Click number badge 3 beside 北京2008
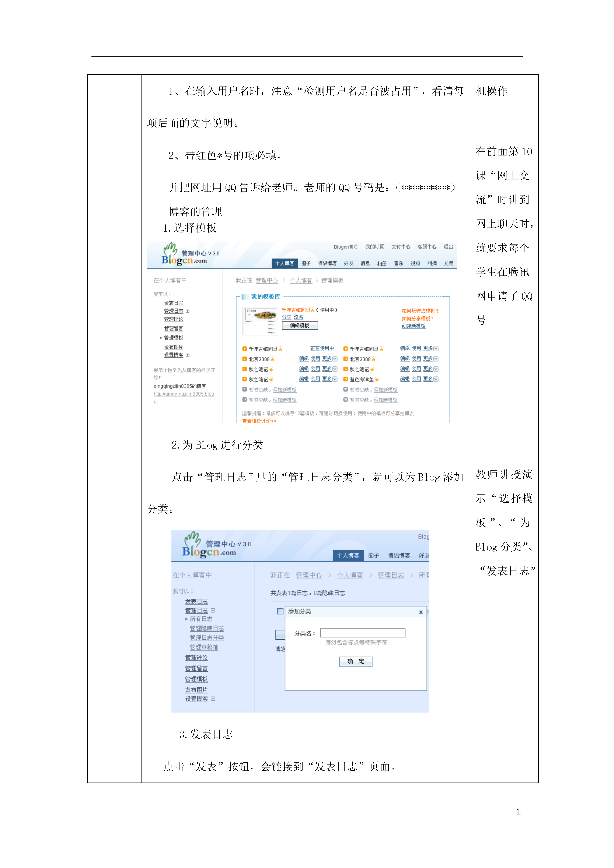Screen dimensions: 614x868 pyautogui.click(x=244, y=359)
